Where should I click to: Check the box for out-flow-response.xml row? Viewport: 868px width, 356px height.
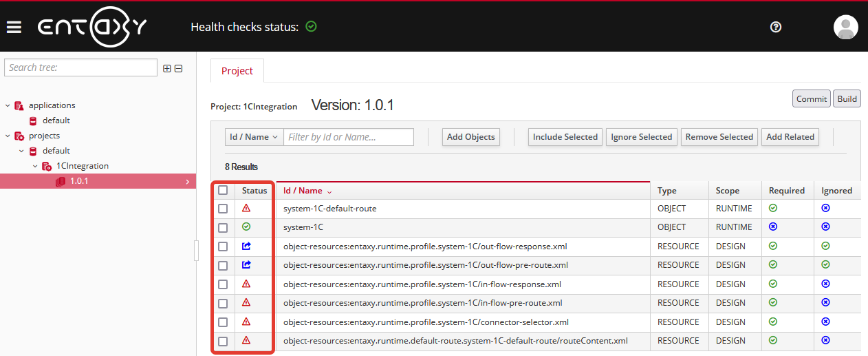click(223, 247)
